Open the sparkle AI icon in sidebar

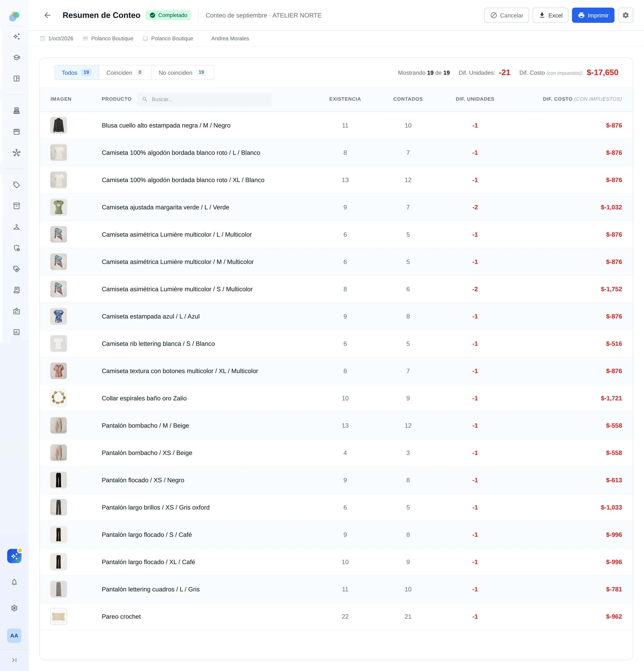click(16, 36)
